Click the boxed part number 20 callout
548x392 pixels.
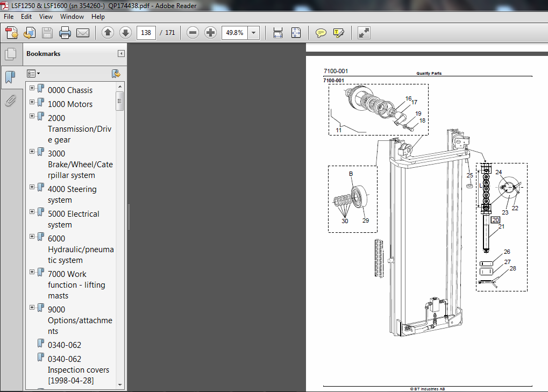click(x=496, y=220)
